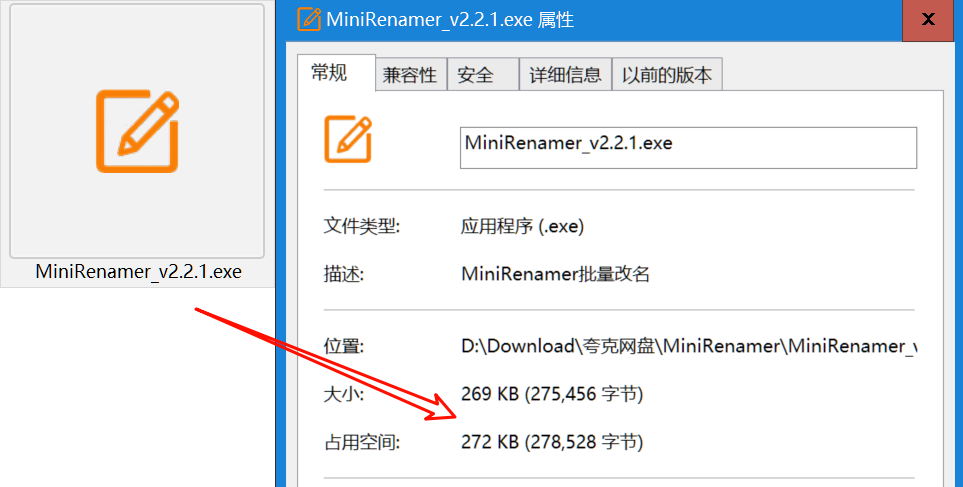The height and width of the screenshot is (487, 963).
Task: Open the 安全 tab
Action: coord(483,75)
